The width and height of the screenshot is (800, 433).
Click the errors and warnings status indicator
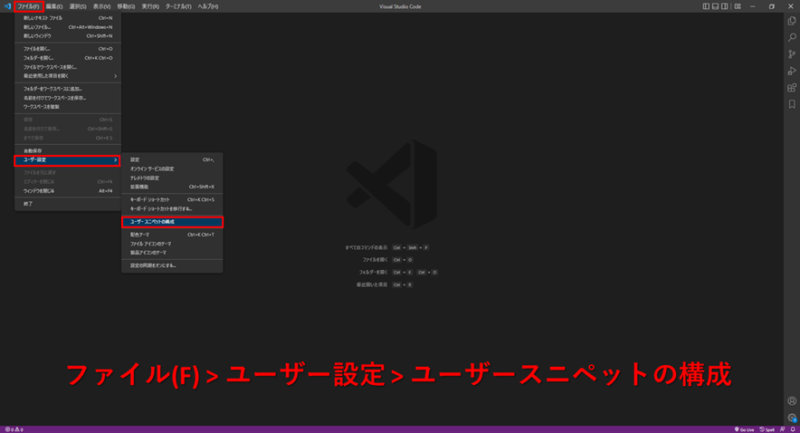(14, 429)
